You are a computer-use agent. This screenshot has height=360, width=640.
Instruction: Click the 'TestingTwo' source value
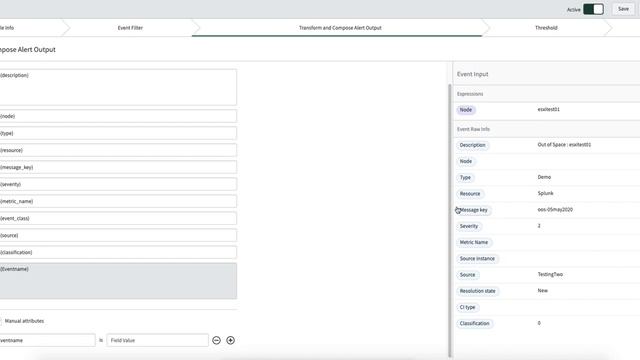550,274
